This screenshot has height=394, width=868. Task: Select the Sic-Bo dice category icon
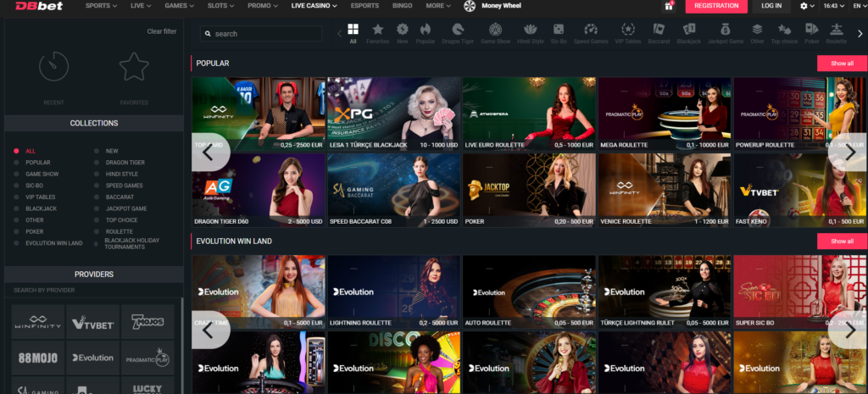(x=559, y=30)
